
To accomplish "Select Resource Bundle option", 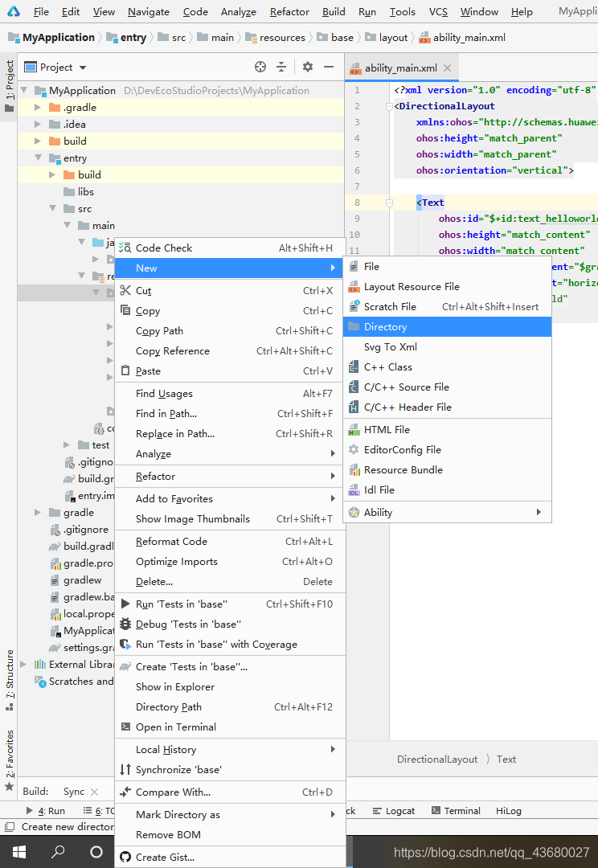I will (x=448, y=469).
